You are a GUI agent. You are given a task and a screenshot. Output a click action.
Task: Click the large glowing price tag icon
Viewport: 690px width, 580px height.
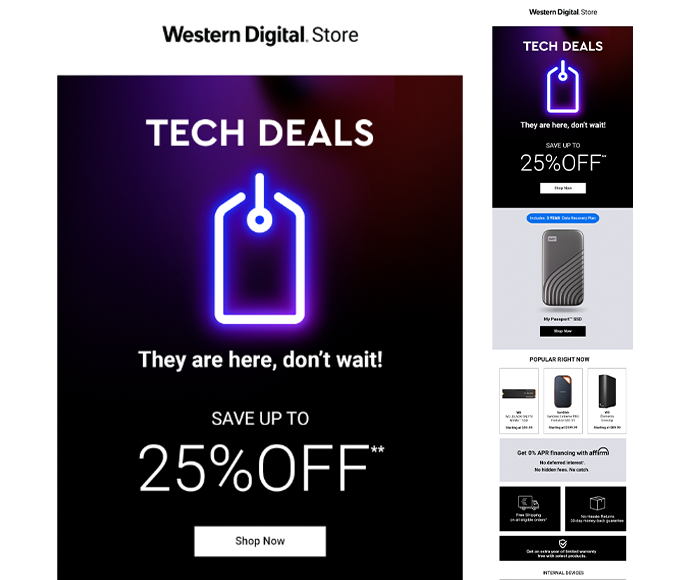[x=260, y=249]
